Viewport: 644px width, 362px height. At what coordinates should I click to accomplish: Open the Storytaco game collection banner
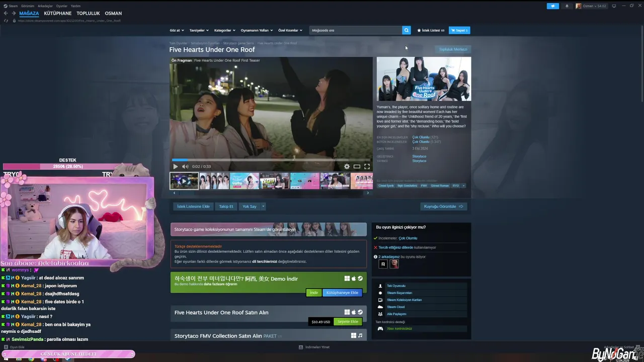[x=268, y=229]
